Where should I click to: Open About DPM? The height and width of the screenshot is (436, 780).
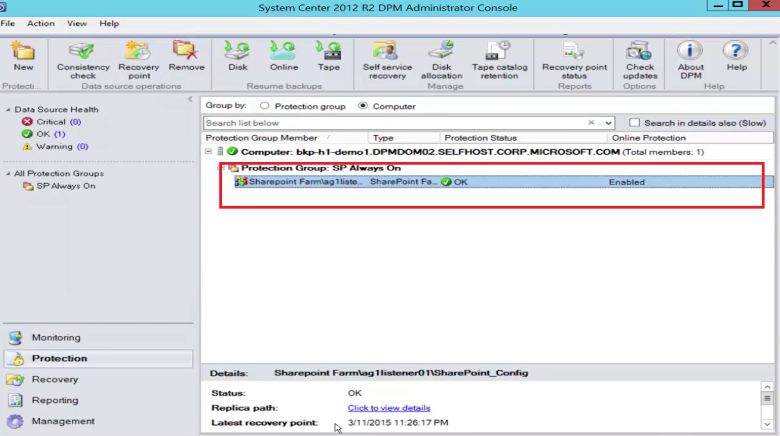[690, 61]
